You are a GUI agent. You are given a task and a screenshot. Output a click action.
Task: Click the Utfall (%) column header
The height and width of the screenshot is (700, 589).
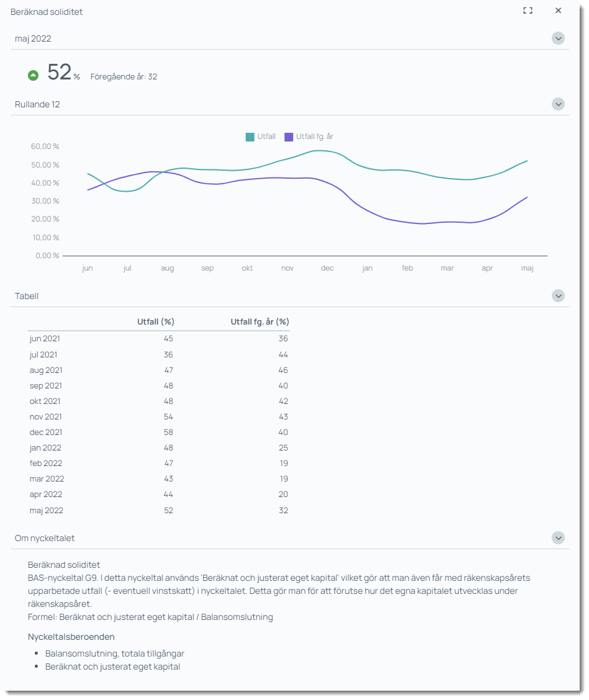point(155,321)
